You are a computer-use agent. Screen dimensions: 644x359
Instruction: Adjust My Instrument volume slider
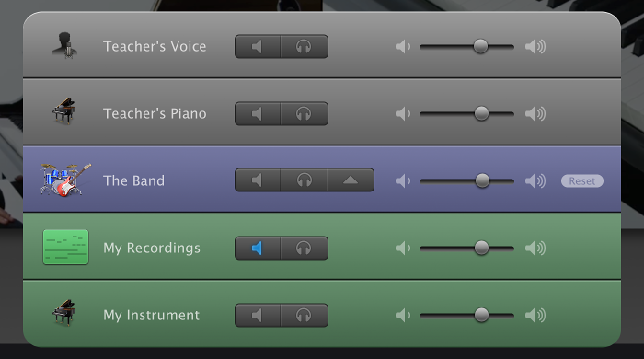(x=481, y=315)
